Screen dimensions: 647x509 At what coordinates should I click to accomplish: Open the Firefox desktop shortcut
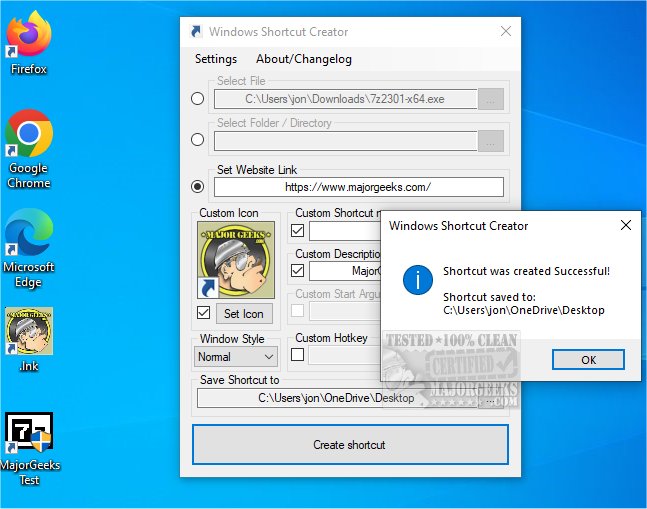(28, 42)
